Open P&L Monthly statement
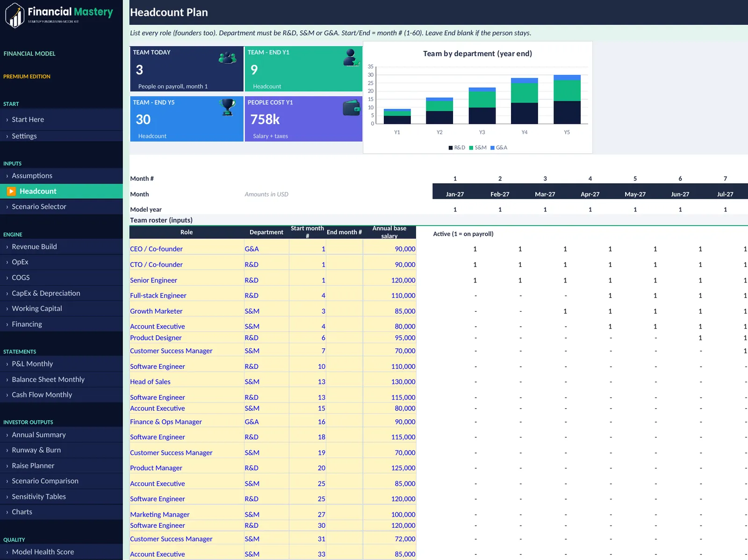 (x=61, y=364)
